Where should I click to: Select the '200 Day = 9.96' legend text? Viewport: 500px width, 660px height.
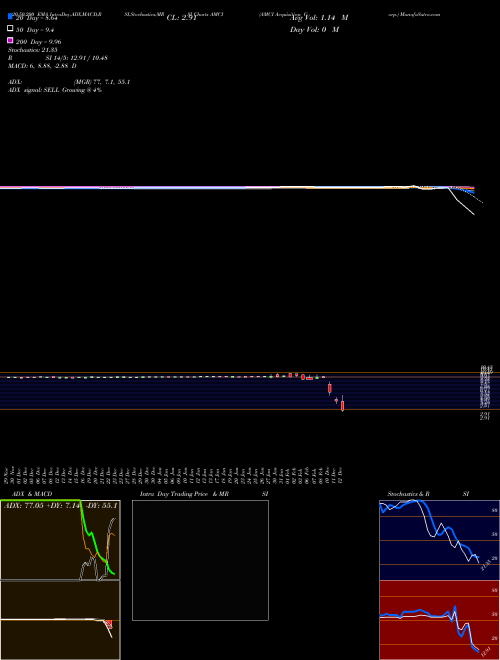click(x=39, y=42)
